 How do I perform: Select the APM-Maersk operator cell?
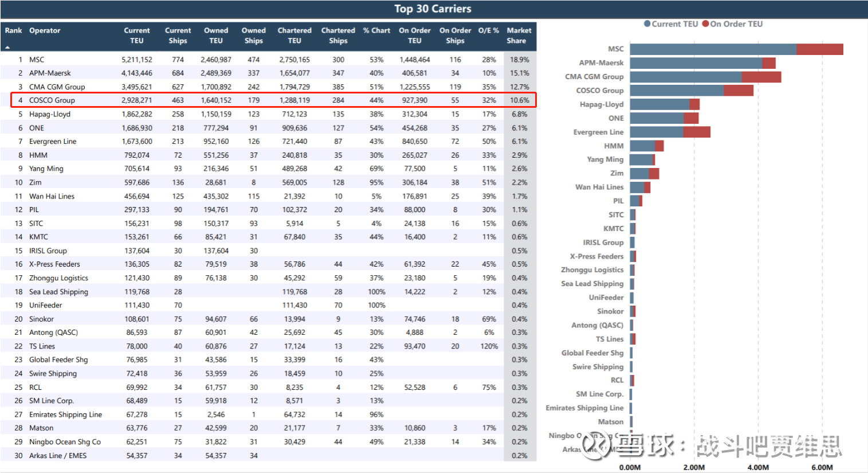50,73
